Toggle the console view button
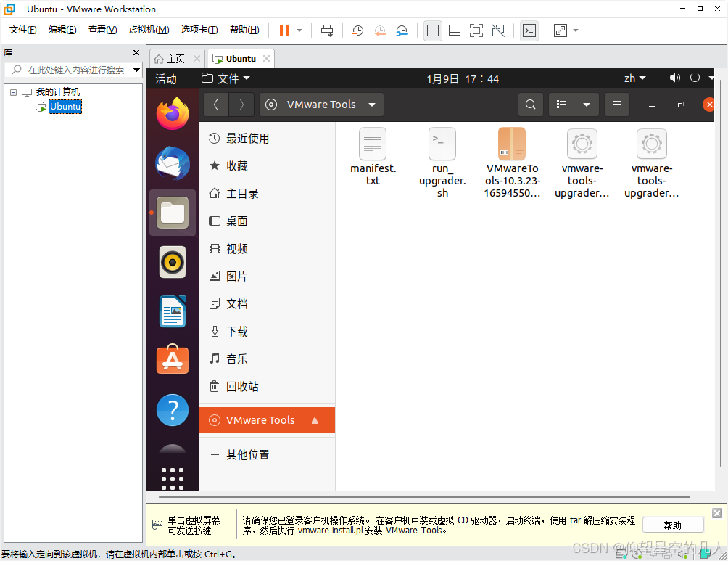Image resolution: width=728 pixels, height=561 pixels. (529, 30)
